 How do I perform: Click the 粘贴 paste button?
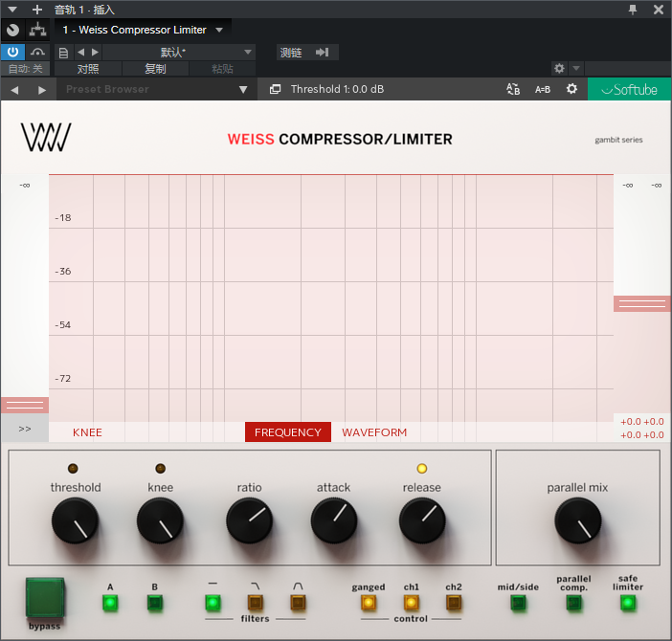[222, 69]
